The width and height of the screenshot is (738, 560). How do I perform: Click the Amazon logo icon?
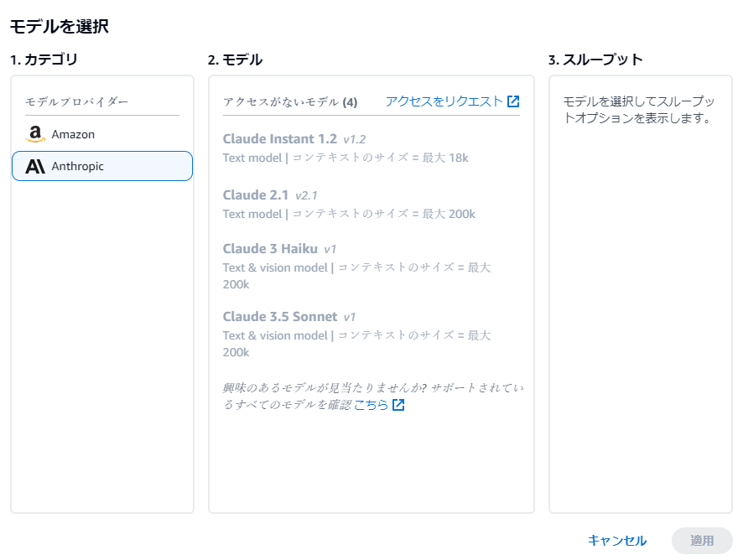click(x=35, y=134)
